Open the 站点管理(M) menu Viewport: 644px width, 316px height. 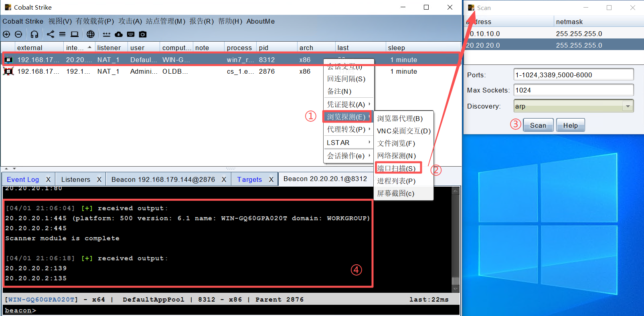[166, 21]
